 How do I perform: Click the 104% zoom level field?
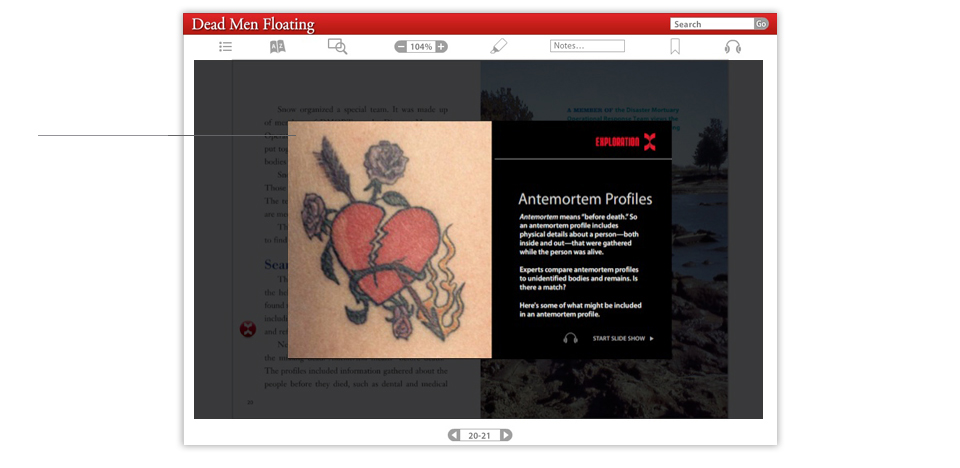(421, 47)
